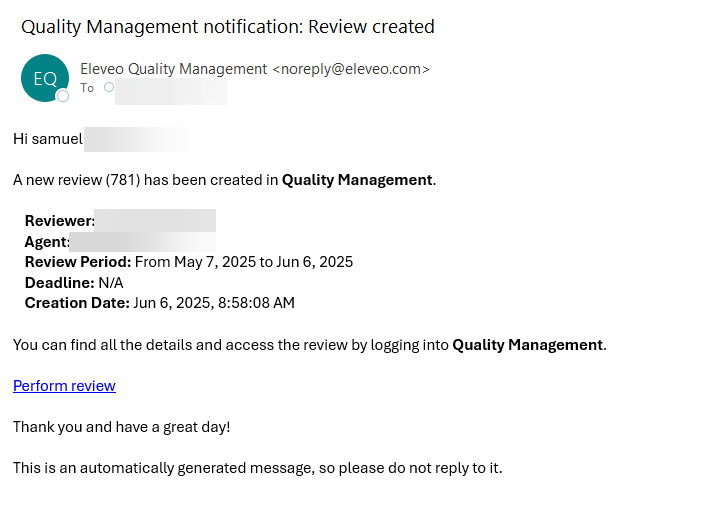Click the redacted recipient in the To field
The width and height of the screenshot is (708, 516).
(x=171, y=91)
